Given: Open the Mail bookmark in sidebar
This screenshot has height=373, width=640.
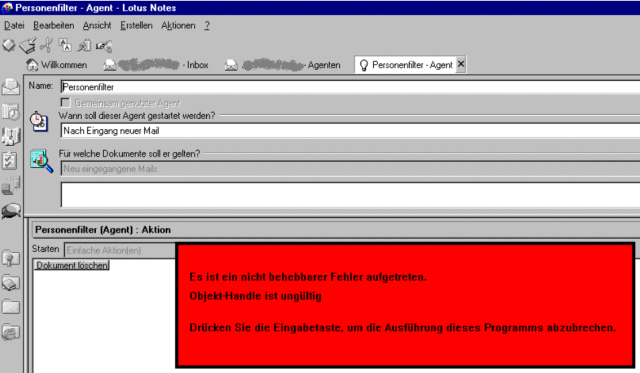Looking at the screenshot, I should pyautogui.click(x=11, y=86).
